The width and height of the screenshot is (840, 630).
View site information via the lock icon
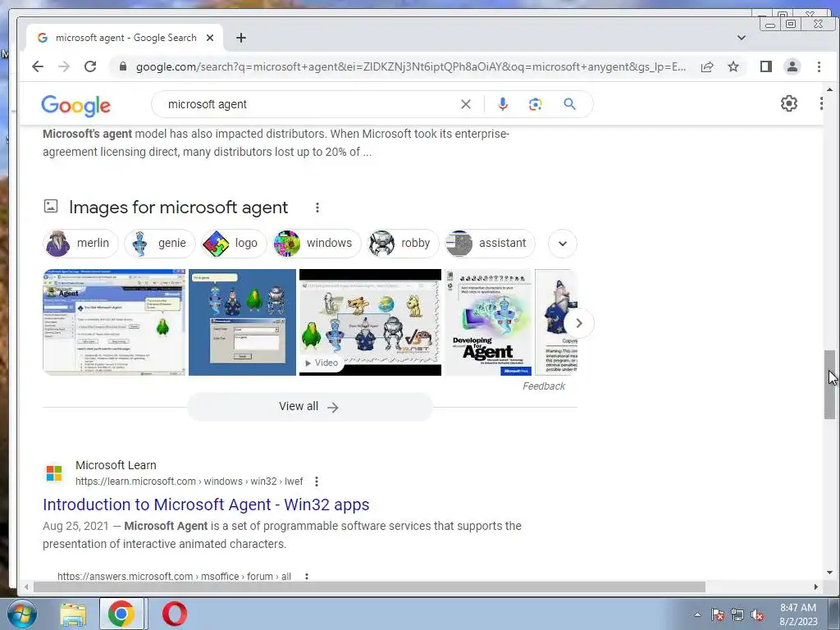click(x=123, y=66)
